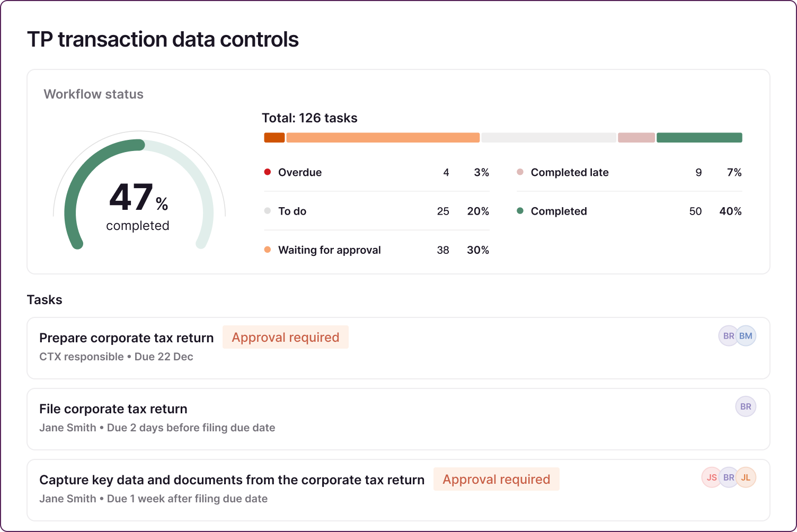Select the BR avatar on File corporate tax return
Image resolution: width=797 pixels, height=532 pixels.
[x=746, y=406]
